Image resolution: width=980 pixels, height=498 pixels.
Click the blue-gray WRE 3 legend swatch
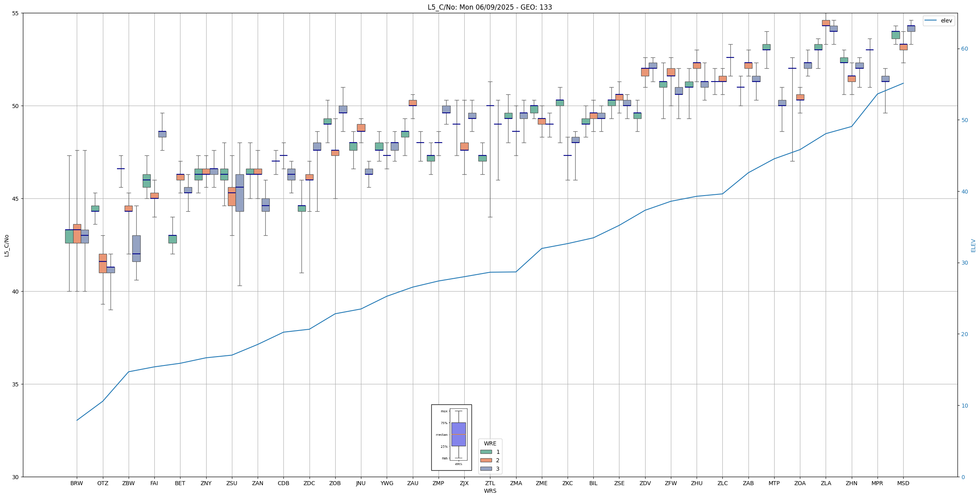486,469
